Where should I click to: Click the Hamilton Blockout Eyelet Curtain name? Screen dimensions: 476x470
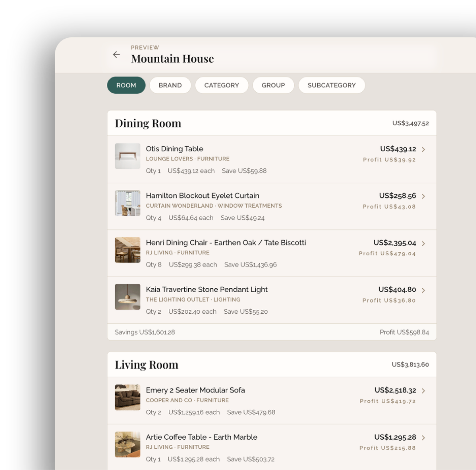pos(203,196)
